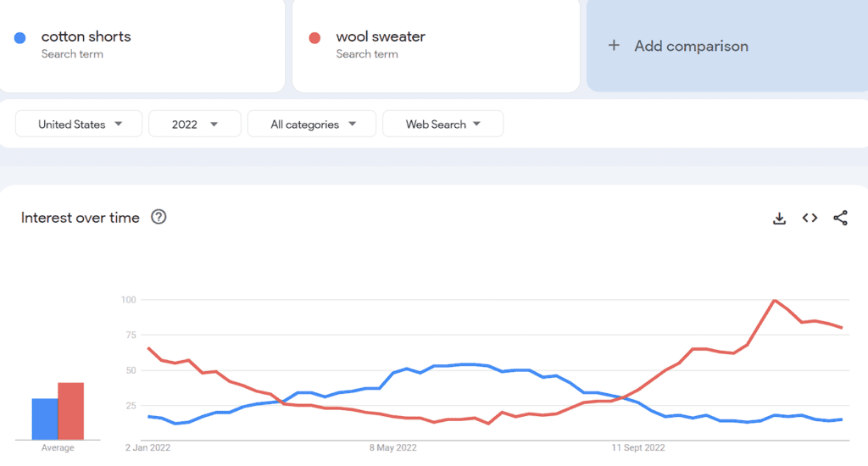The height and width of the screenshot is (466, 868).
Task: Click the red average bar
Action: click(x=70, y=411)
